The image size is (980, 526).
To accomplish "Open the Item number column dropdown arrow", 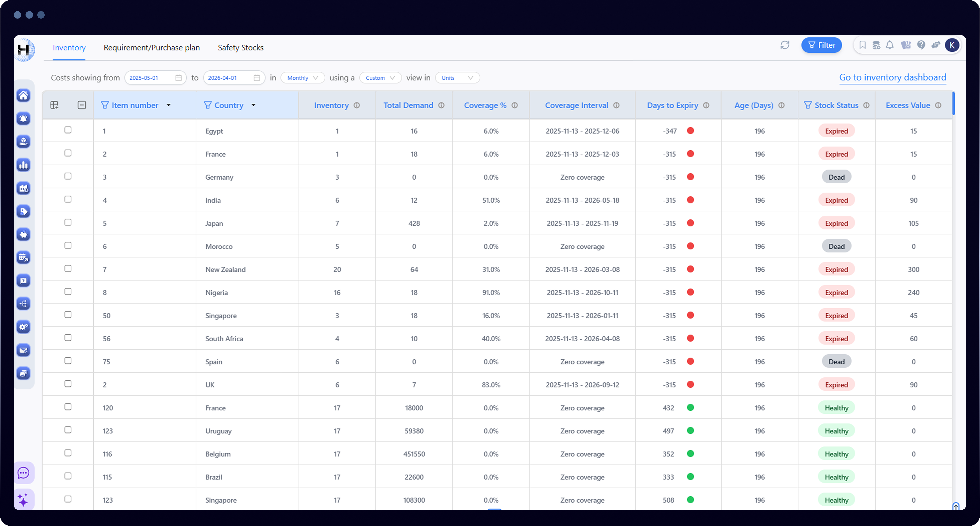I will [169, 105].
